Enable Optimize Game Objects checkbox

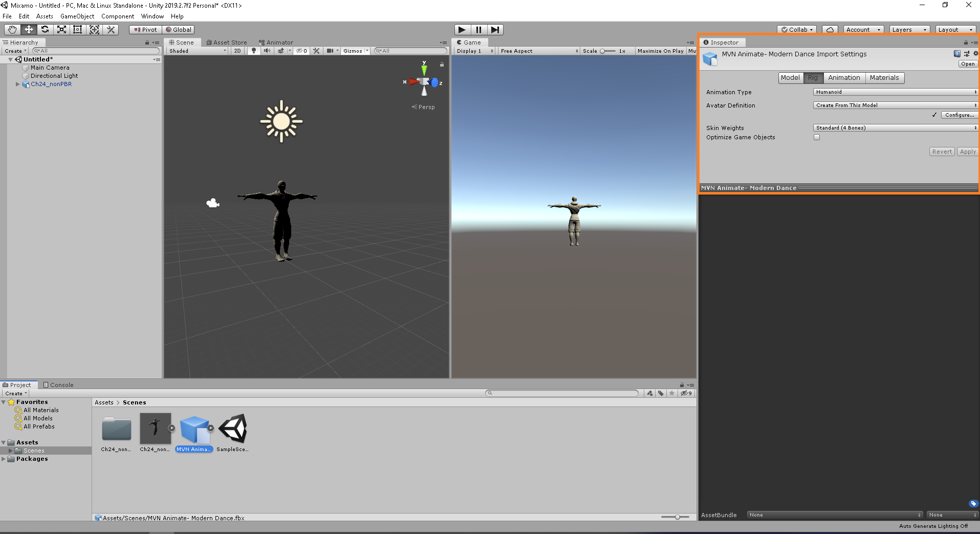[817, 137]
